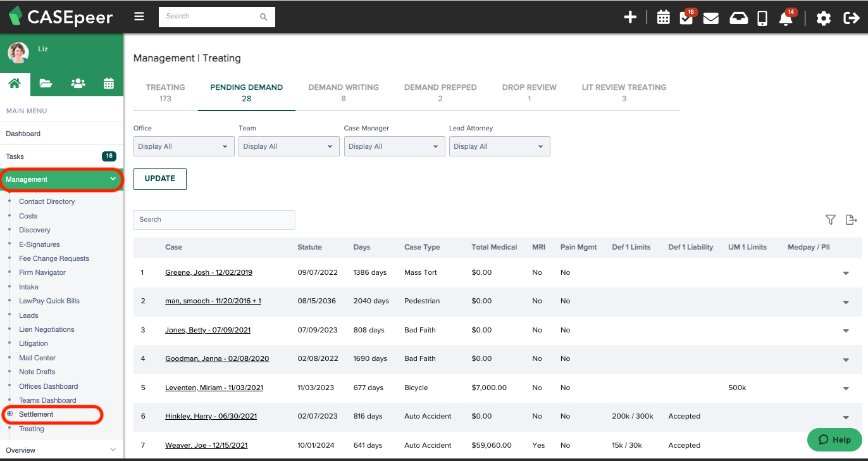Open case Hinkley, Harry - 06/30/2021
868x461 pixels.
tap(211, 416)
